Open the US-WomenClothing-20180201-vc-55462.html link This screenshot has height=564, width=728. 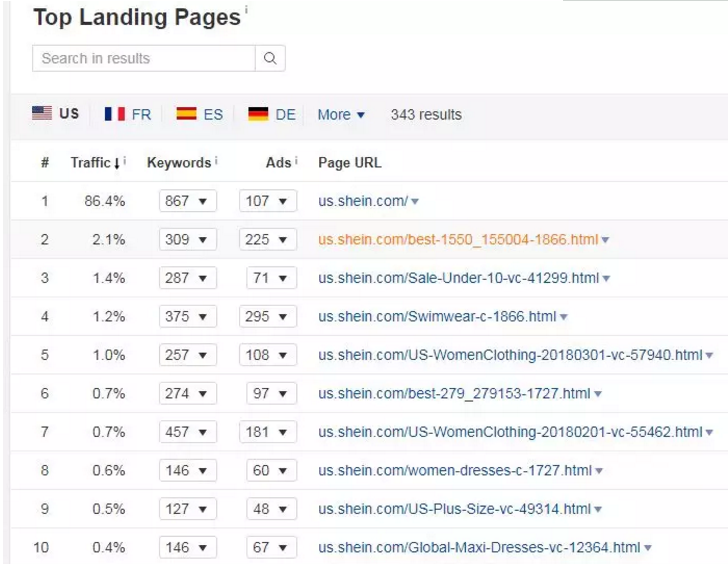tap(510, 432)
